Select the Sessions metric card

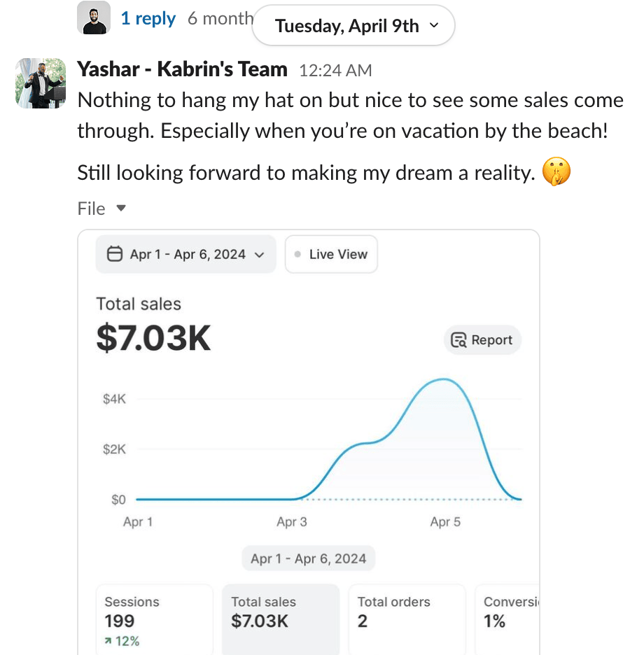[154, 619]
